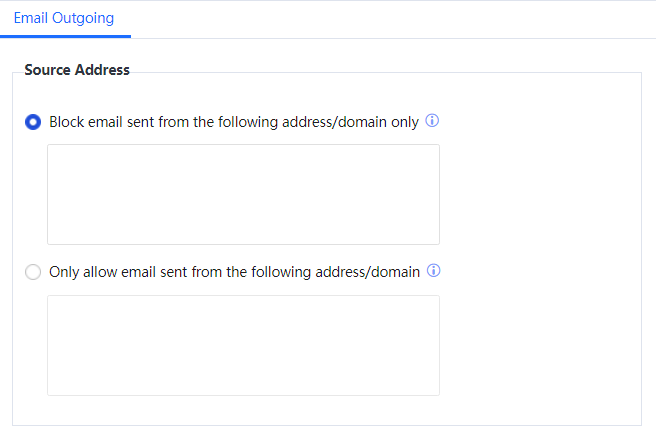Viewport: 656px width, 447px height.
Task: Click the allowed address/domain text box
Action: pyautogui.click(x=243, y=345)
